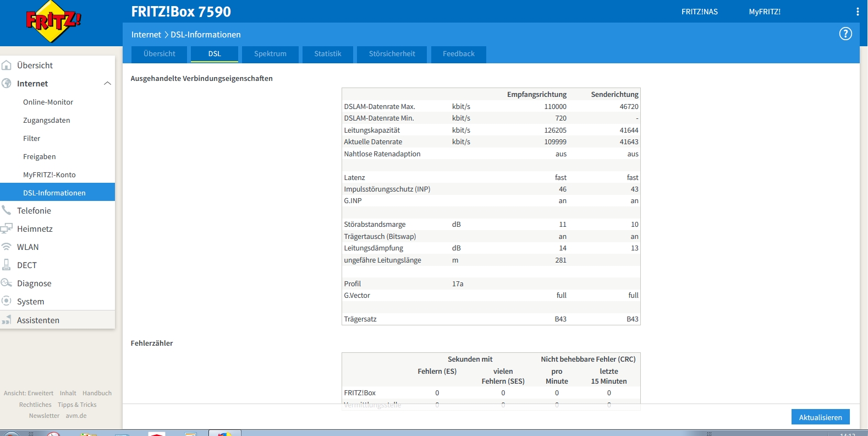
Task: Click the Diagnose icon in sidebar
Action: (7, 283)
